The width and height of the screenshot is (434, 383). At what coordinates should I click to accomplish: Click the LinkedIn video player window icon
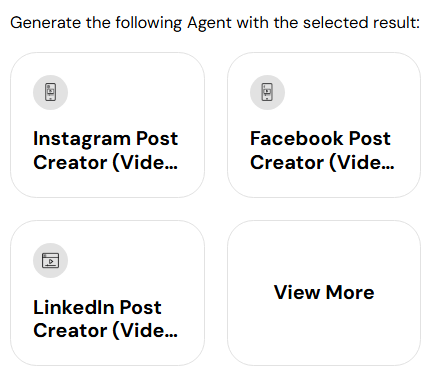(50, 260)
